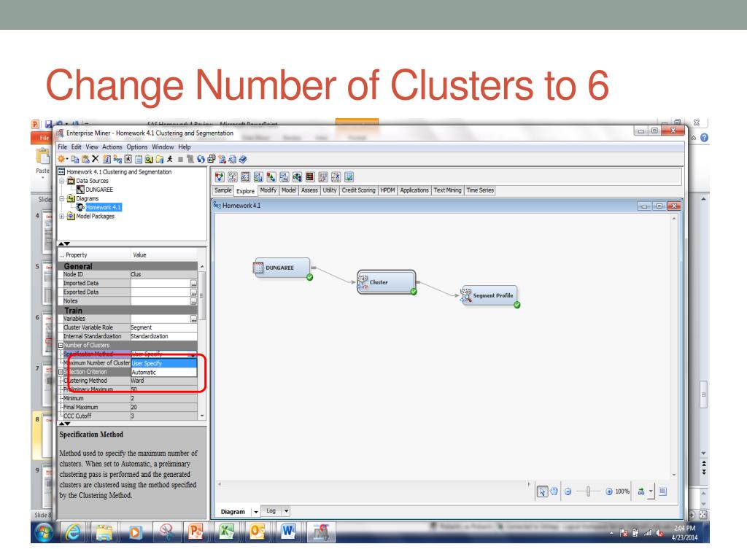Open the Actions menu
This screenshot has width=747, height=560.
(x=112, y=147)
